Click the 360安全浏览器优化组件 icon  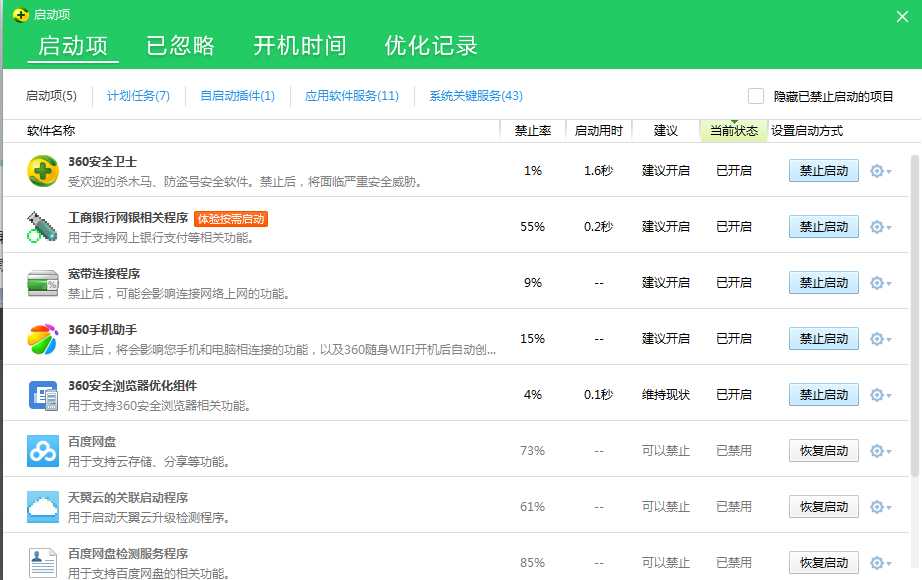43,395
